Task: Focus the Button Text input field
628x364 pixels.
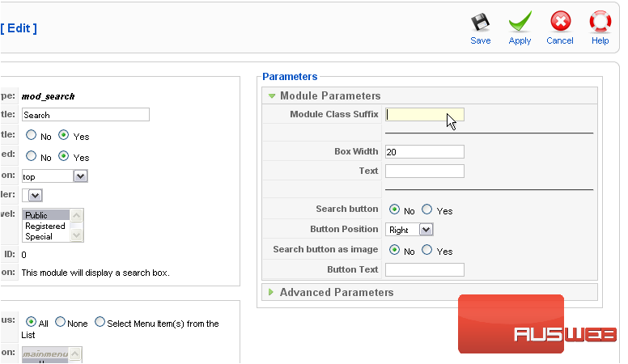Action: 424,269
